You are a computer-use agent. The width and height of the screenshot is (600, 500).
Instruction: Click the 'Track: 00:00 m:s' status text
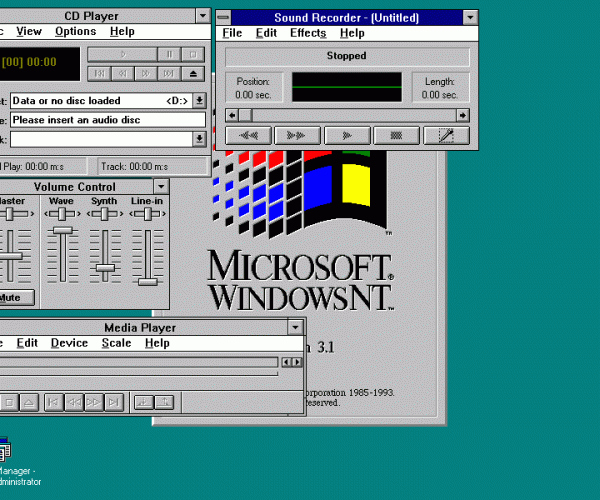pyautogui.click(x=134, y=166)
